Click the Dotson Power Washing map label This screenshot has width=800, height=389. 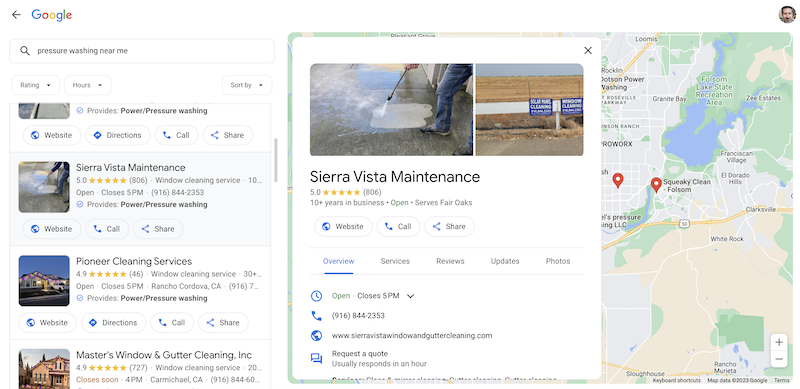coord(621,83)
